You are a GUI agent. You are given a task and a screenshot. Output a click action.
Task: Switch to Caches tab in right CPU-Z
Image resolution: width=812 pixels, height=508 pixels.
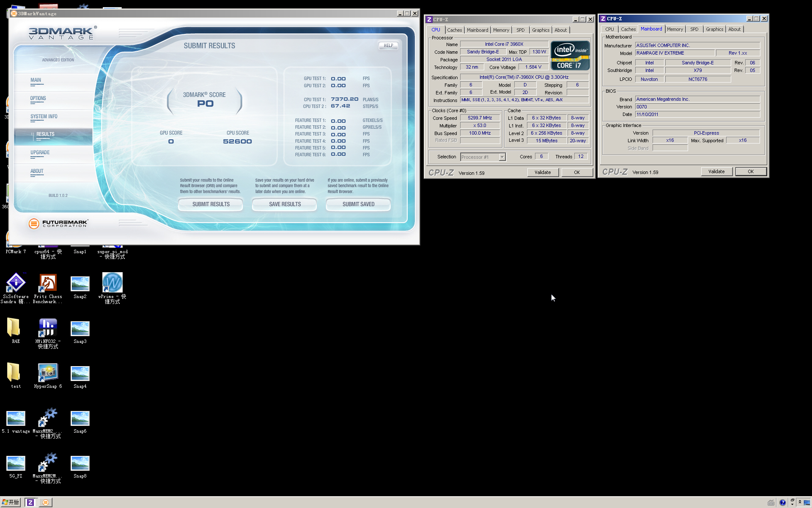point(628,29)
